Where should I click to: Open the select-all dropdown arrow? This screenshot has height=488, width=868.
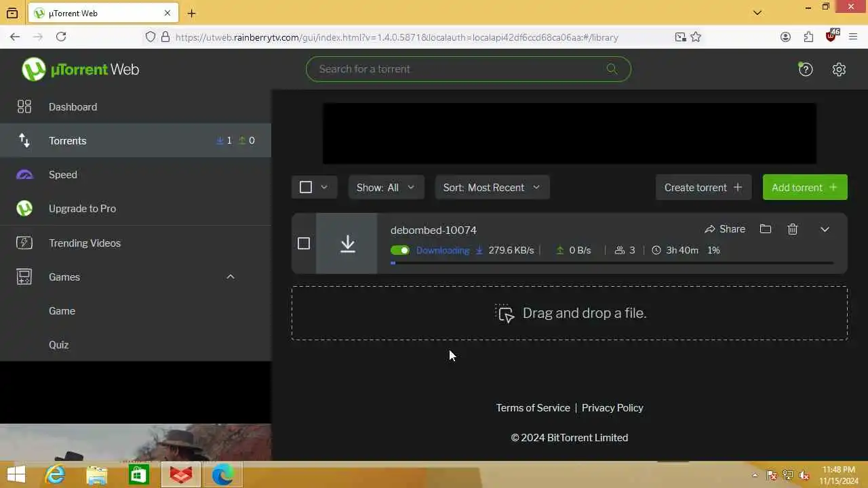(324, 187)
